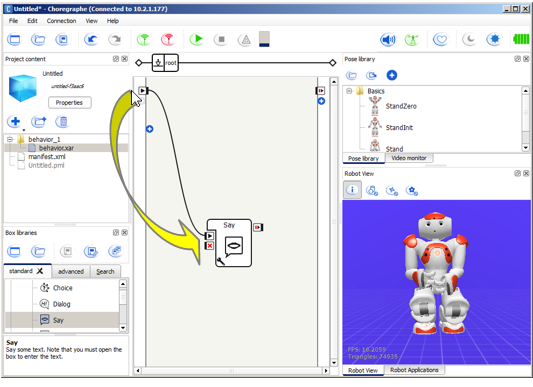
Task: Toggle animation mode icon
Action: point(412,40)
